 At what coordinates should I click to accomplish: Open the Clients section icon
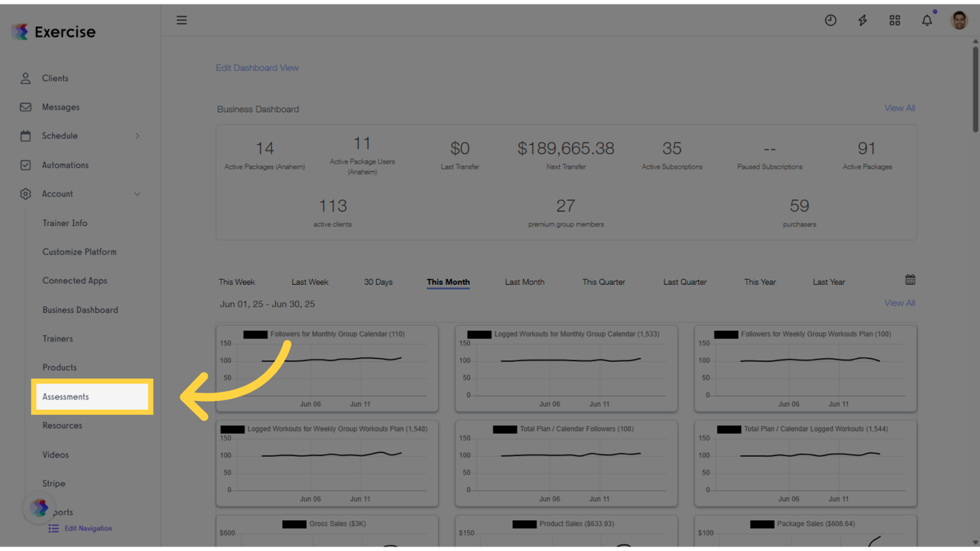click(x=25, y=78)
